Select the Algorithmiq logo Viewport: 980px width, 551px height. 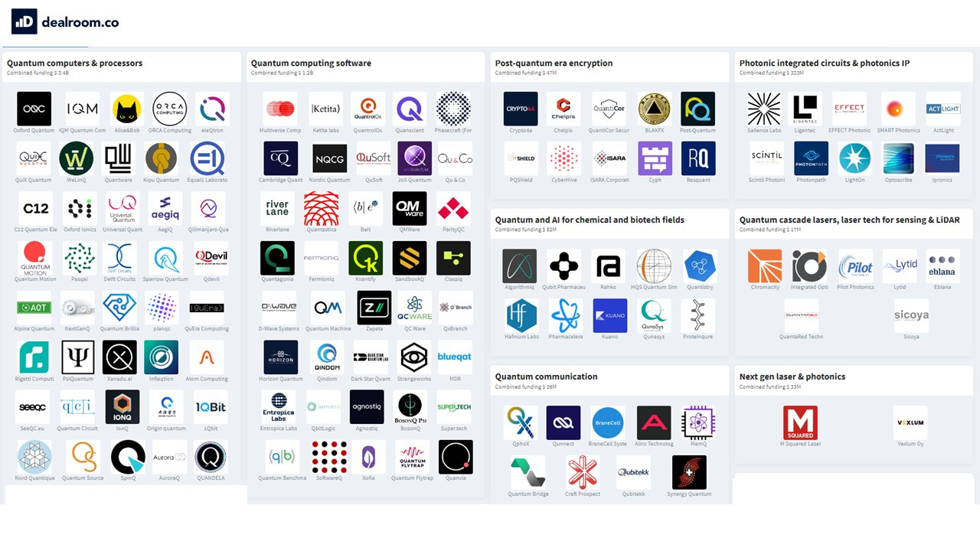pos(520,266)
